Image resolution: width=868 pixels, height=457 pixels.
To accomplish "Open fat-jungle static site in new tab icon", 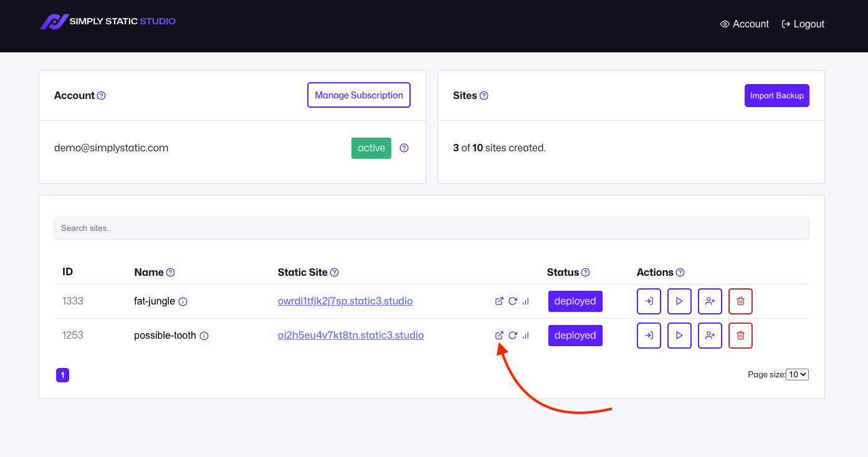I will click(499, 301).
